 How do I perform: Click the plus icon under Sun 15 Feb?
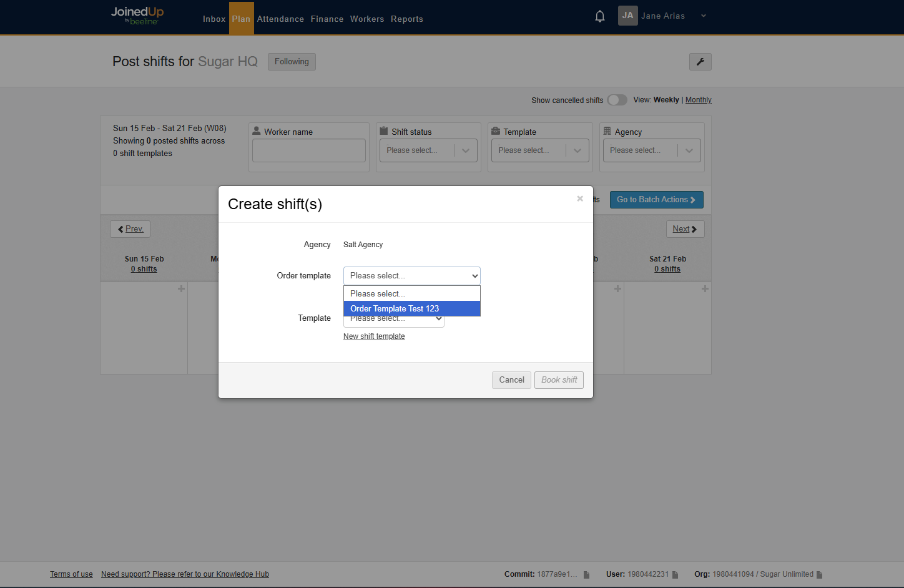(x=181, y=289)
